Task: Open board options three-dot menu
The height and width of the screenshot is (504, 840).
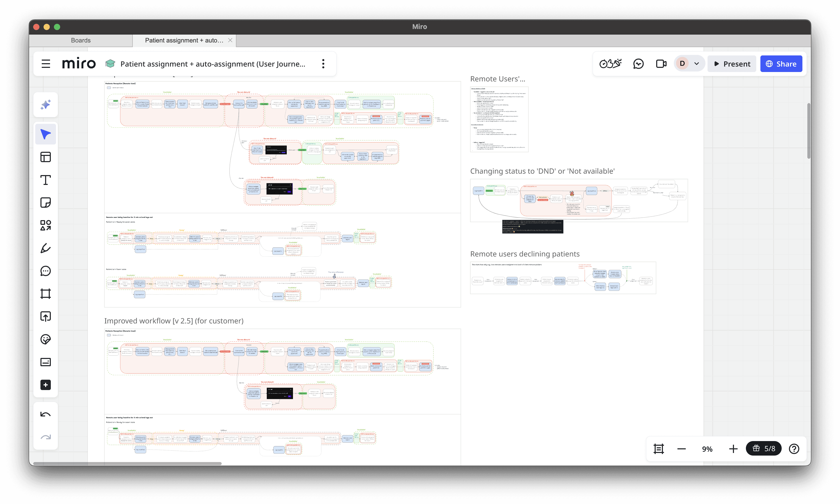Action: (323, 64)
